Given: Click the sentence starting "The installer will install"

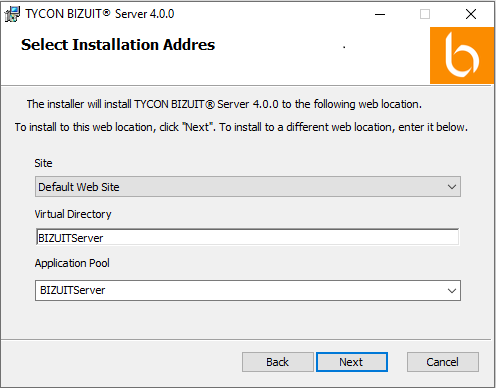Looking at the screenshot, I should point(224,104).
